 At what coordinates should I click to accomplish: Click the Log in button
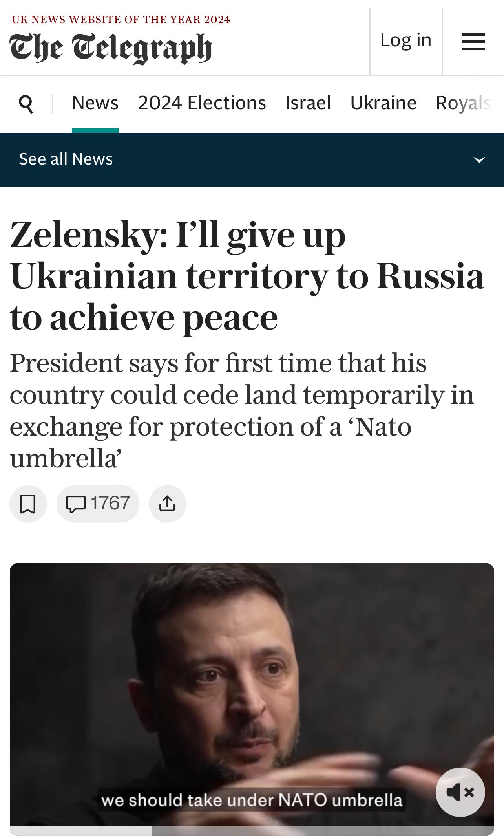tap(406, 40)
